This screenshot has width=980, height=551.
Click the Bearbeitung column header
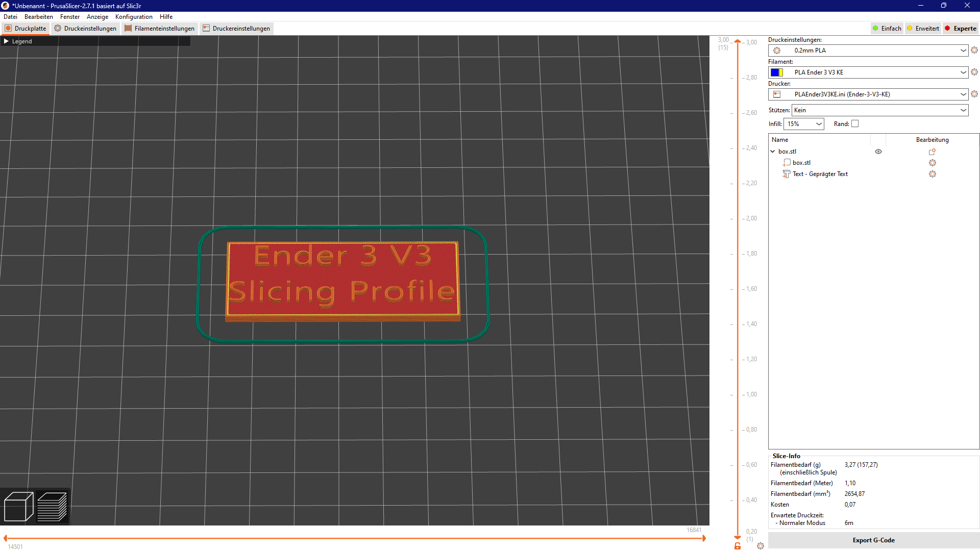click(x=932, y=140)
